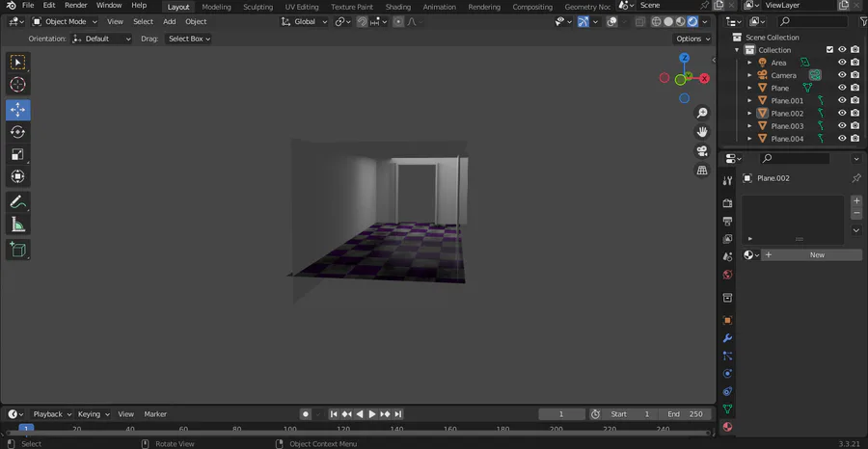Open the Particles properties tab
The height and width of the screenshot is (449, 868).
pyautogui.click(x=727, y=356)
